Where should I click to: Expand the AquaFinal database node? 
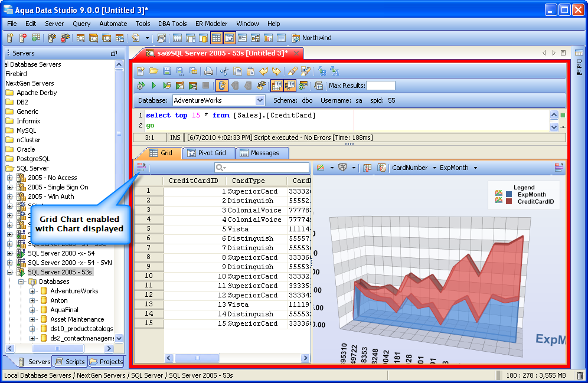[x=32, y=310]
